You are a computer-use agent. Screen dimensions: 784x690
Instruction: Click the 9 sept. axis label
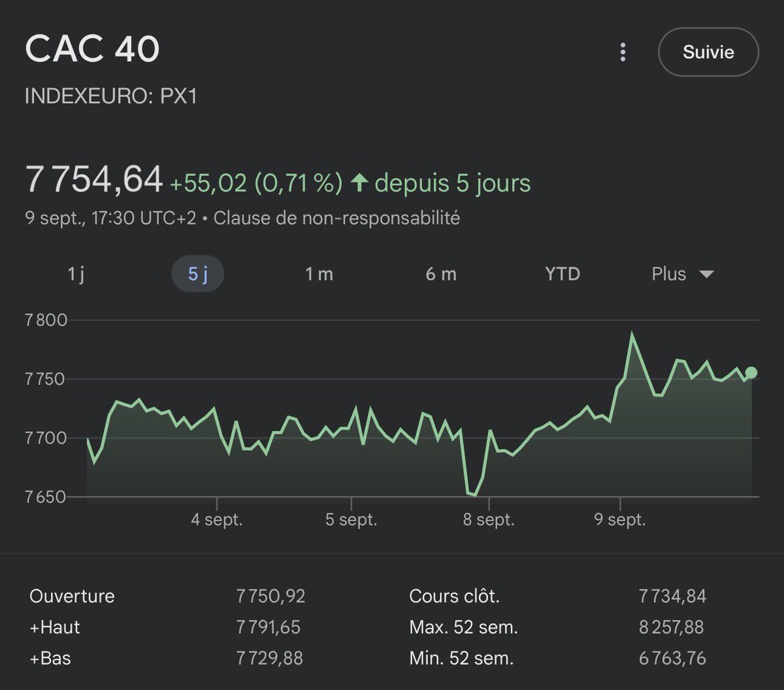click(619, 520)
